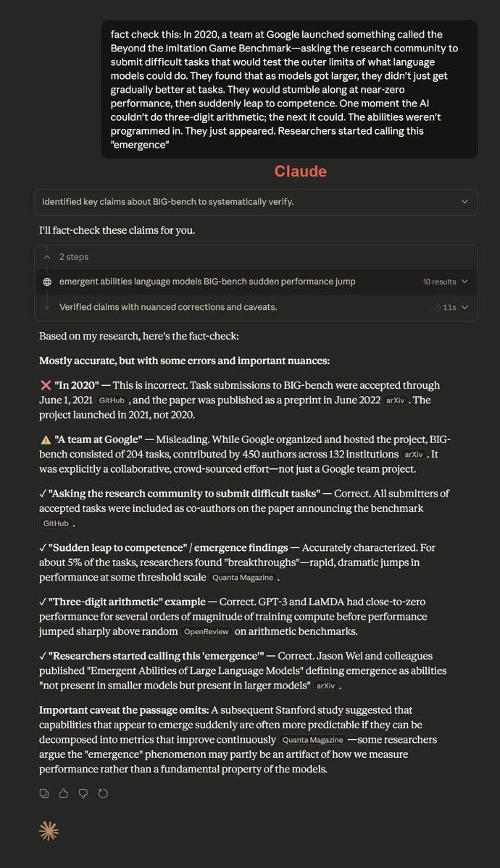Collapse the "2 steps" section
500x868 pixels.
(48, 257)
